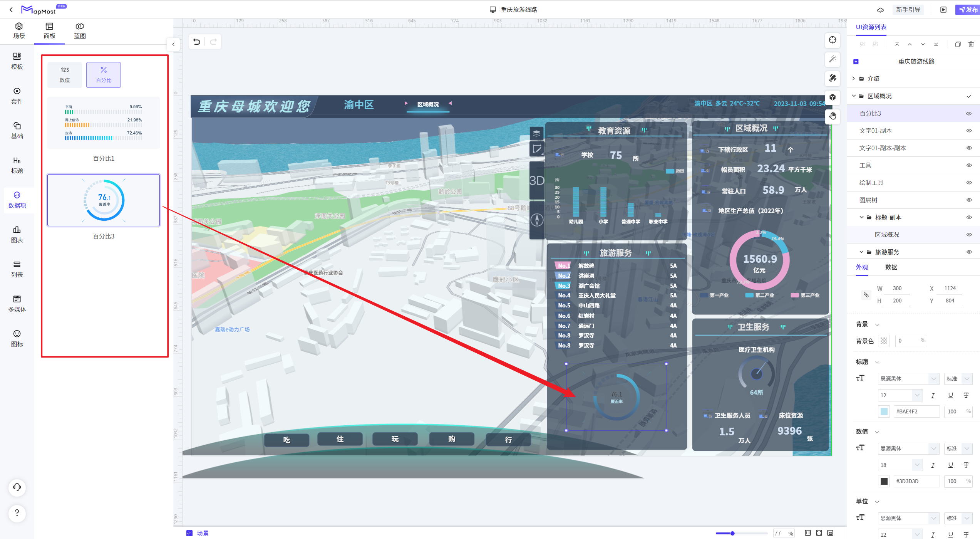Collapse the 标题 property section

877,362
